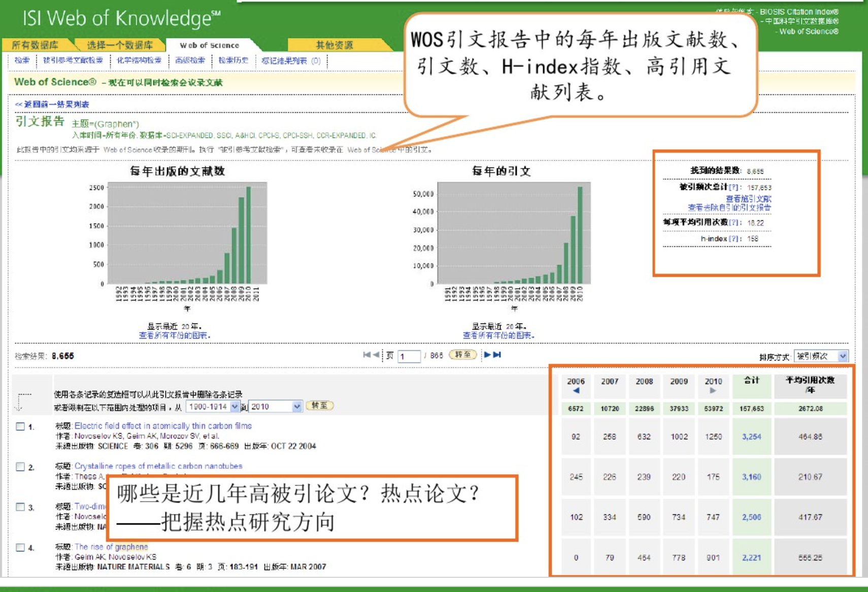Tick checkbox for Crystalline ropes record
The height and width of the screenshot is (592, 868).
point(20,467)
